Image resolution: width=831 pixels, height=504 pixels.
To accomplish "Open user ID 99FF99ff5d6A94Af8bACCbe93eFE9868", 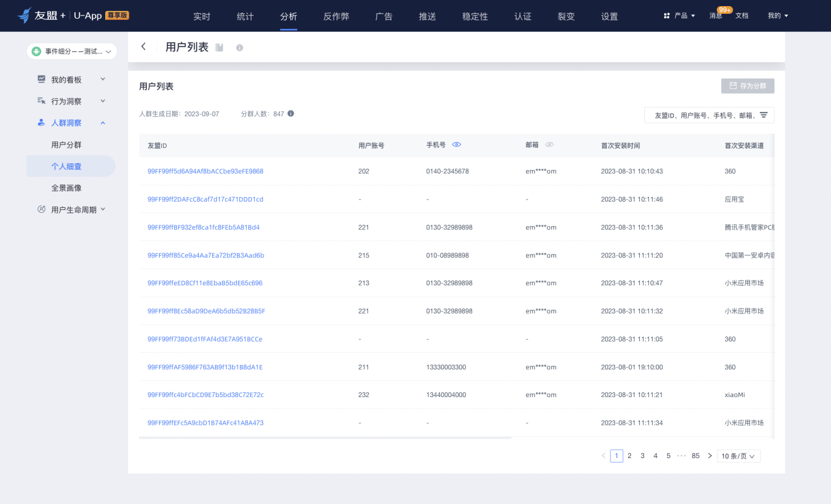I will click(206, 171).
